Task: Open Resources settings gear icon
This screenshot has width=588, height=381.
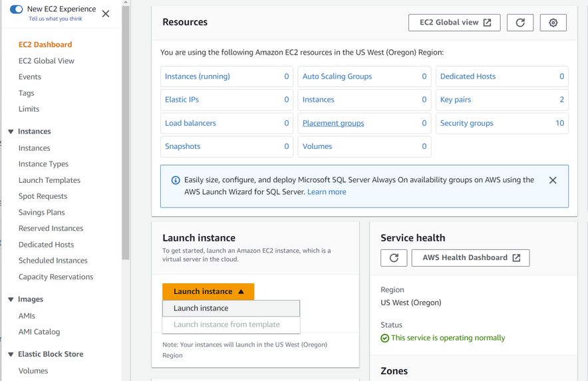Action: [553, 23]
